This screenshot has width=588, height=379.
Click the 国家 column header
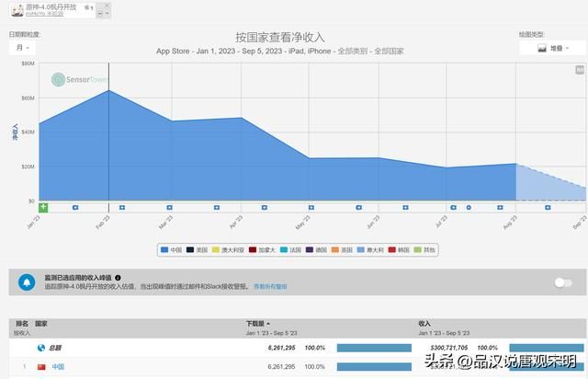(41, 324)
